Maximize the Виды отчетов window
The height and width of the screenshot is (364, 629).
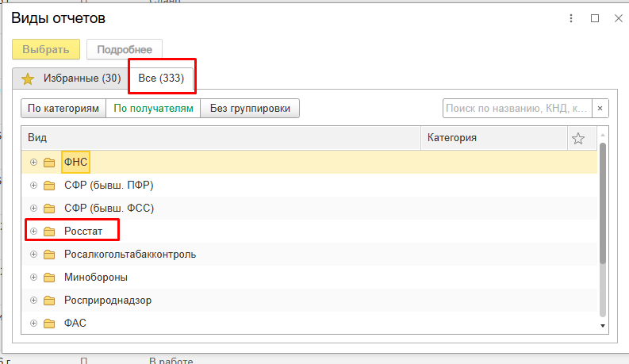(595, 18)
